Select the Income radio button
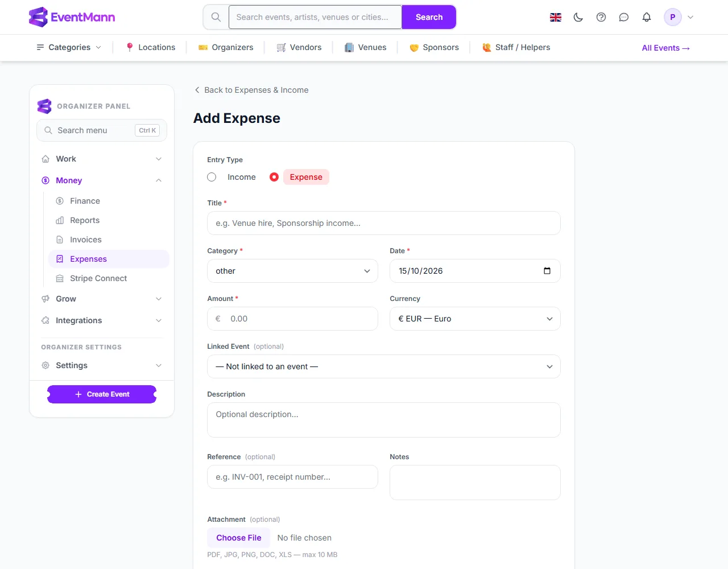 [x=212, y=177]
